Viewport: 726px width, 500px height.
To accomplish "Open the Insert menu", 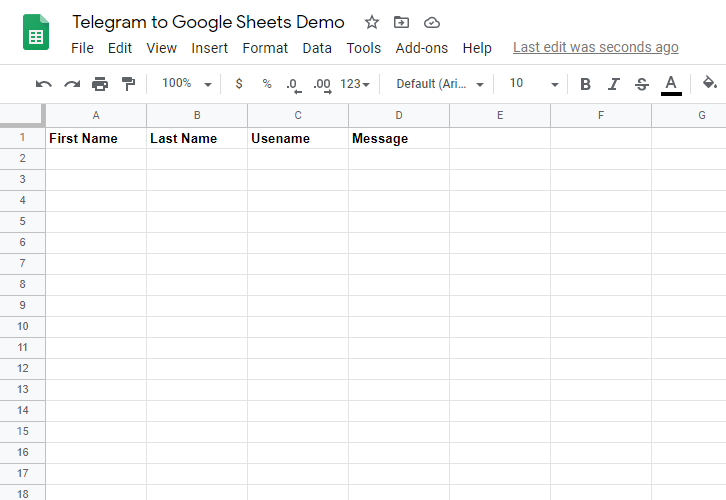I will point(209,48).
